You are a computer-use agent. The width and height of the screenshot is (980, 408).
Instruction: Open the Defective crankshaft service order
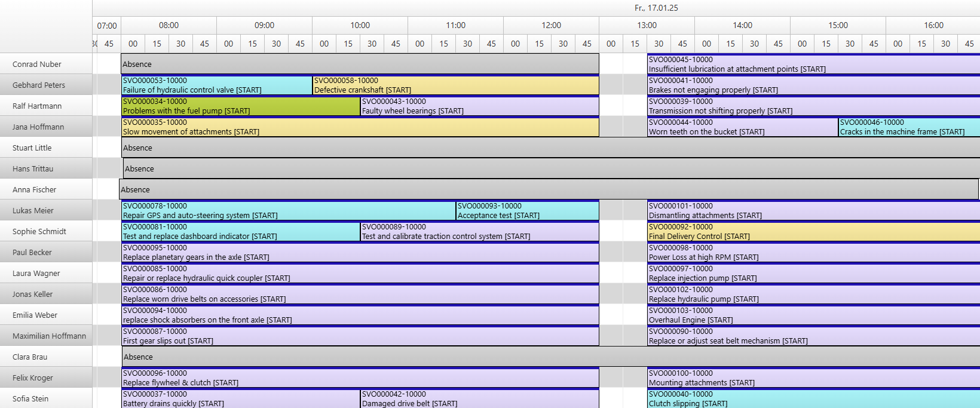(455, 85)
